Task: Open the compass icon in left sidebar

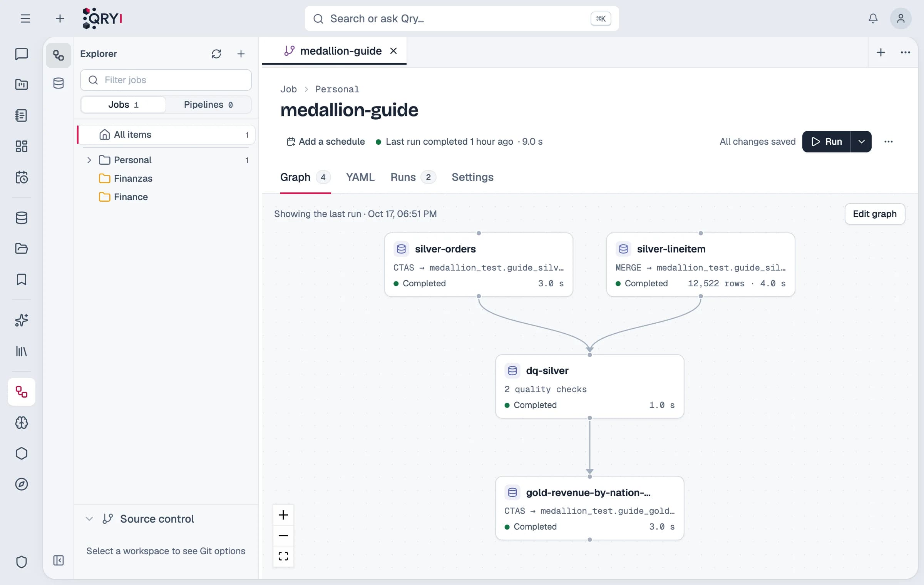Action: click(22, 484)
